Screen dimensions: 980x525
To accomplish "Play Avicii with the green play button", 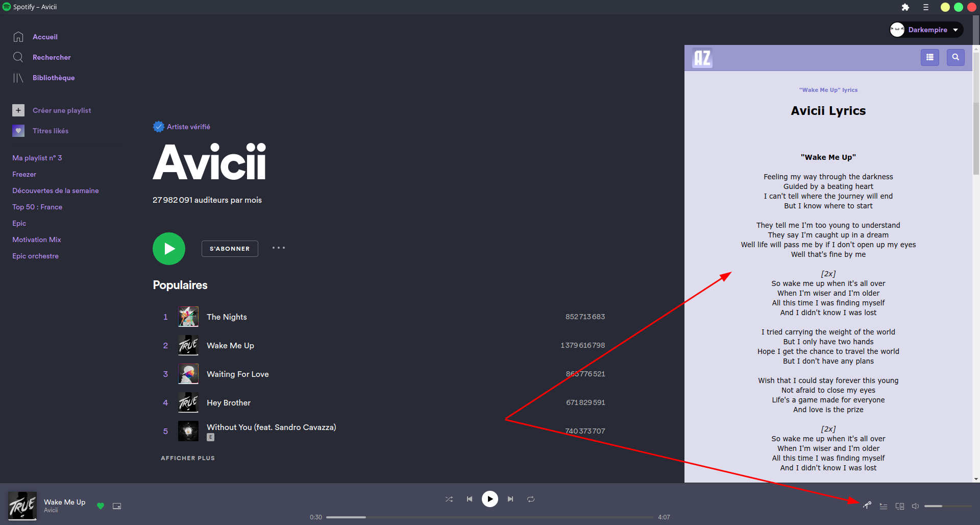I will tap(169, 249).
